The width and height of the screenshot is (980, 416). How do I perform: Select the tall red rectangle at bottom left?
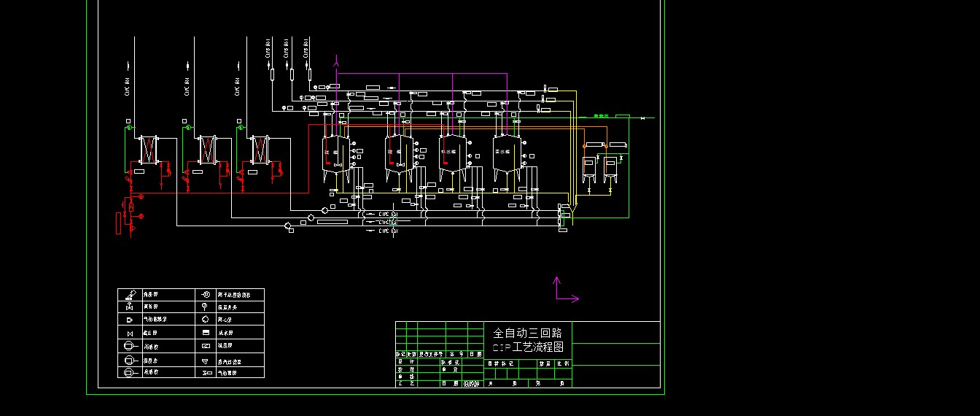point(119,223)
